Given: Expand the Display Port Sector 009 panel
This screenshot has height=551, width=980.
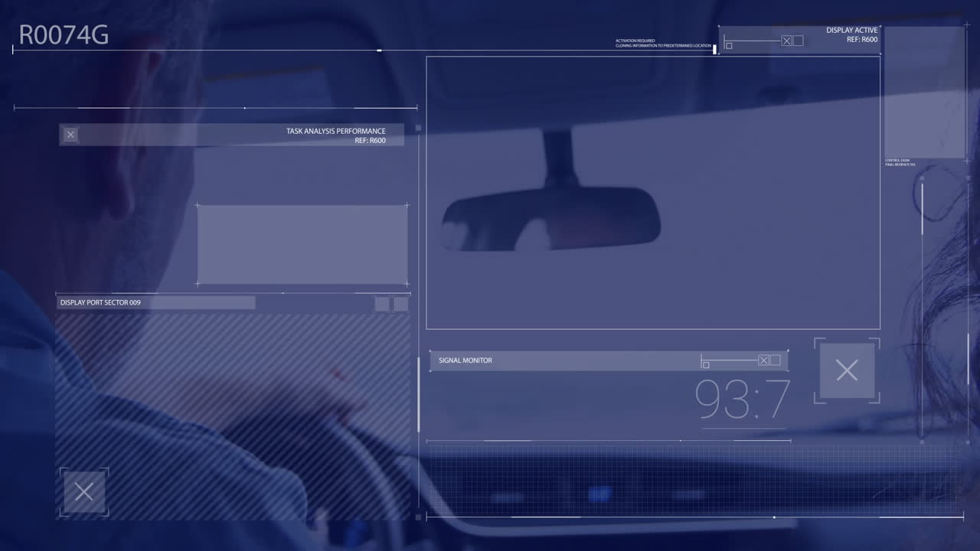Looking at the screenshot, I should point(101,302).
